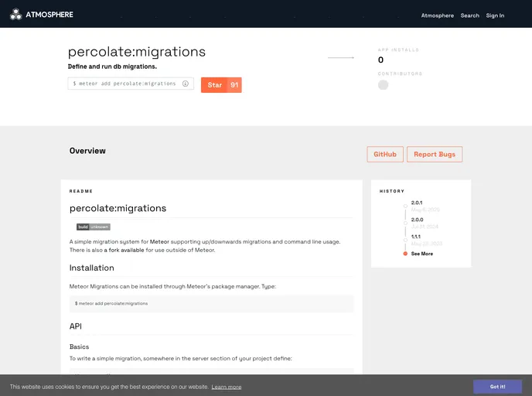
Task: Star the percolate:migrations package
Action: [x=214, y=85]
